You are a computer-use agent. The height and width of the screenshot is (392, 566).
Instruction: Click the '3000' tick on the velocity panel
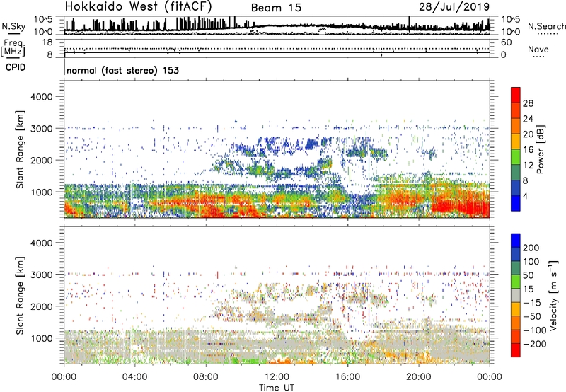[42, 275]
